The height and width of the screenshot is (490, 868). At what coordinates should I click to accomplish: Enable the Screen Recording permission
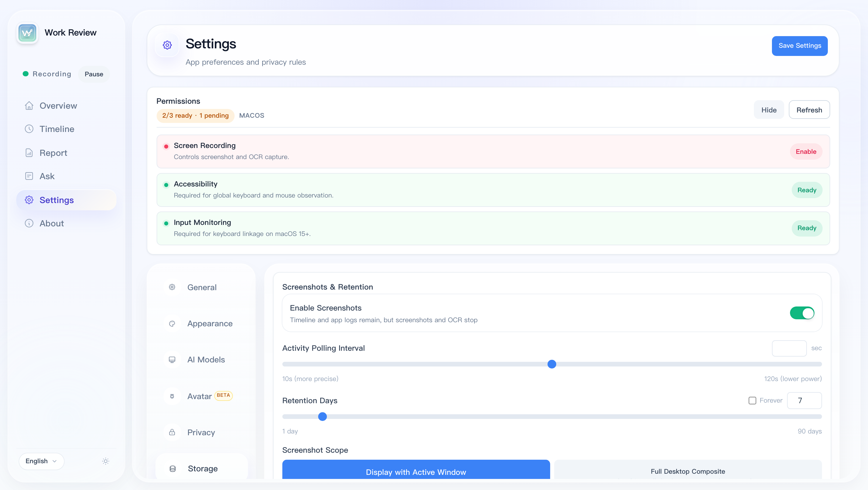[806, 151]
